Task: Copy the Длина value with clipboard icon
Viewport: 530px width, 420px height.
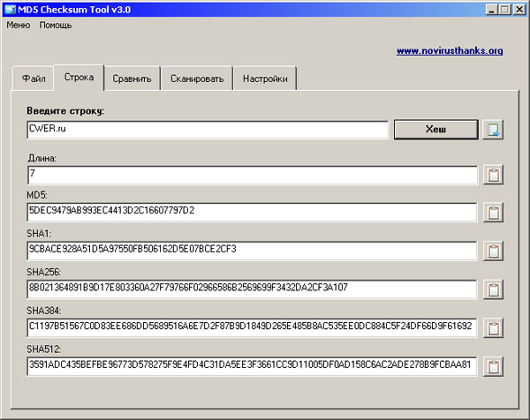Action: click(493, 175)
